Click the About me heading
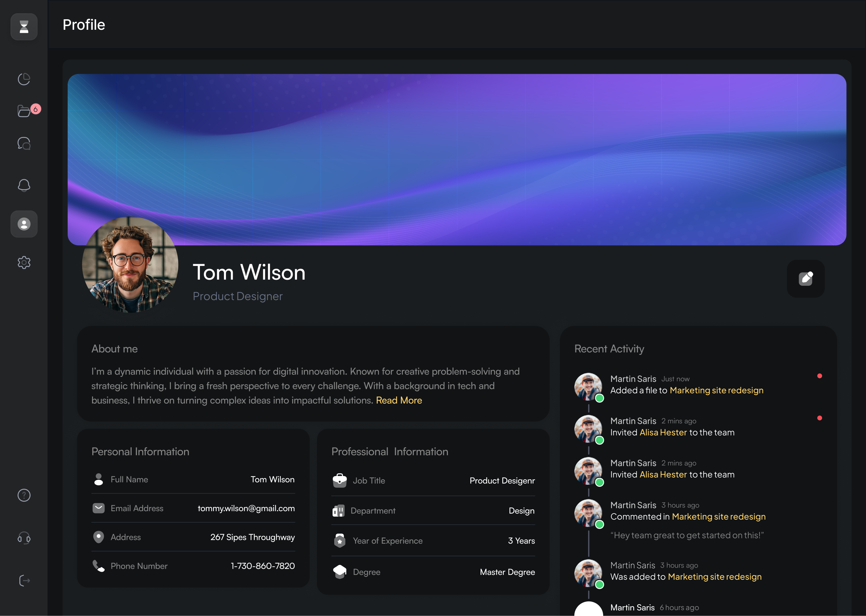The height and width of the screenshot is (616, 866). [x=115, y=349]
